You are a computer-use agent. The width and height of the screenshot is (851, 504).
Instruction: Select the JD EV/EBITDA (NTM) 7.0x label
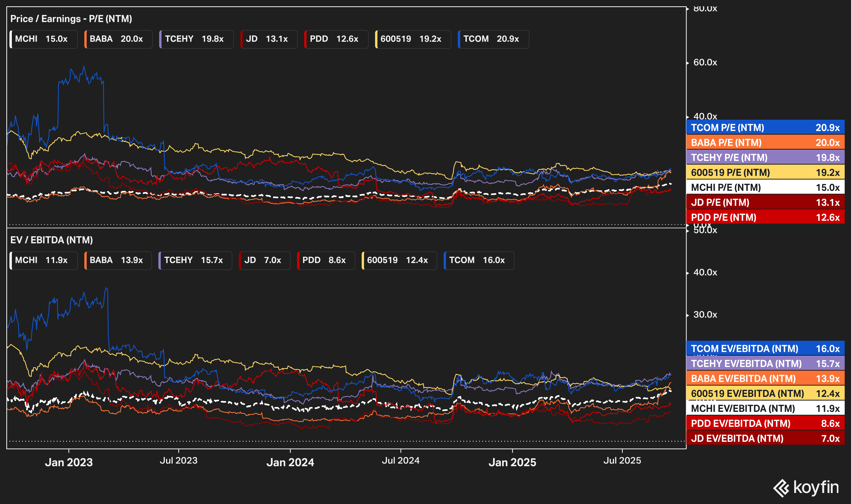pos(765,438)
